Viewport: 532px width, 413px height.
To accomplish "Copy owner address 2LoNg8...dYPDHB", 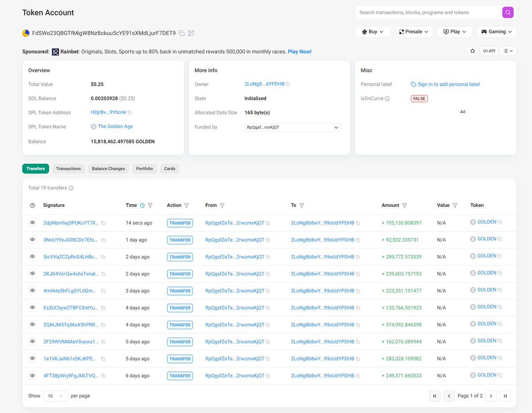I will (288, 84).
